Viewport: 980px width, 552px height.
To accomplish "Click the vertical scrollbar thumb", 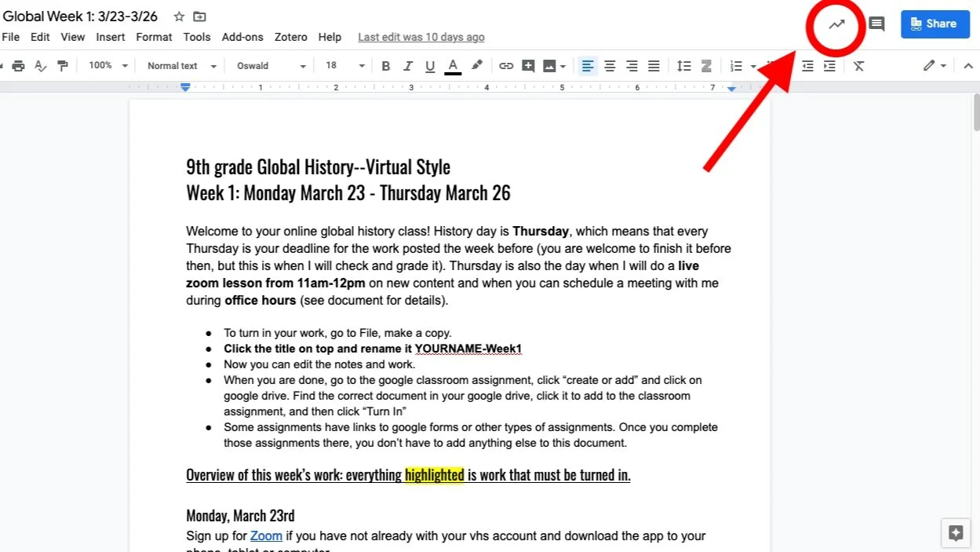I will pos(976,112).
